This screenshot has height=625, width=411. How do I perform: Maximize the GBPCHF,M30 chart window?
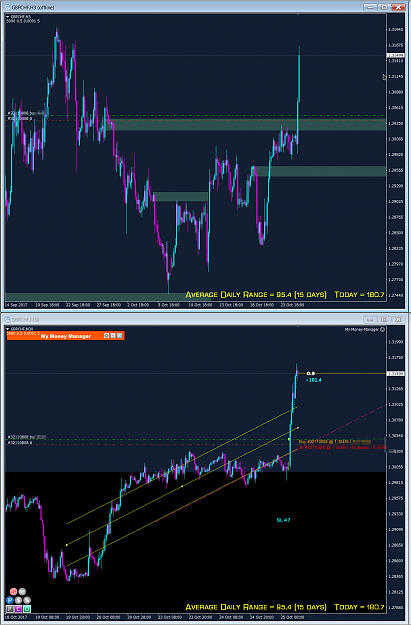pos(384,319)
